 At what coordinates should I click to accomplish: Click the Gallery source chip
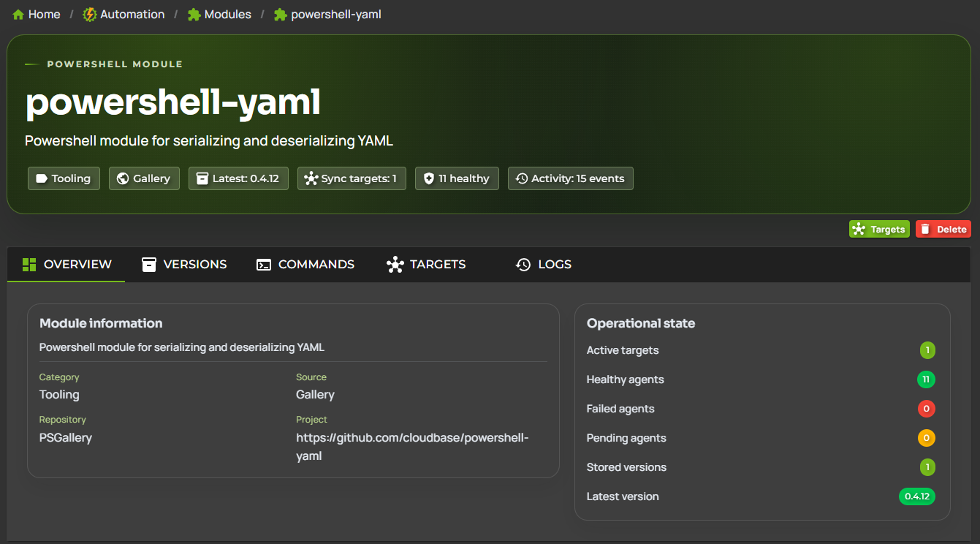click(x=144, y=178)
